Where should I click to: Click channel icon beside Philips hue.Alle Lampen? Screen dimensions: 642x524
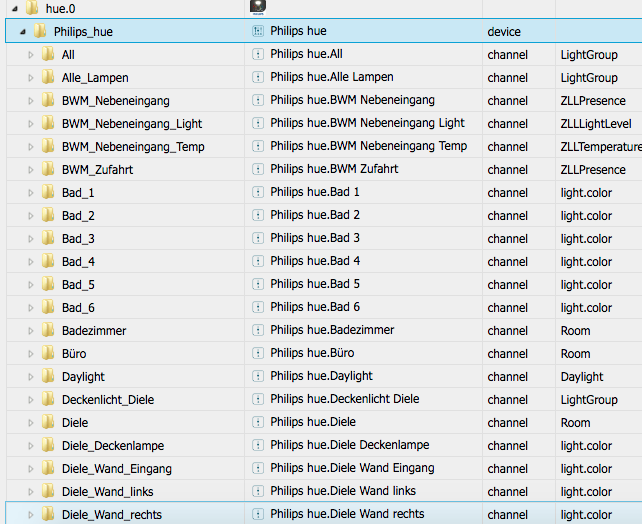[258, 77]
